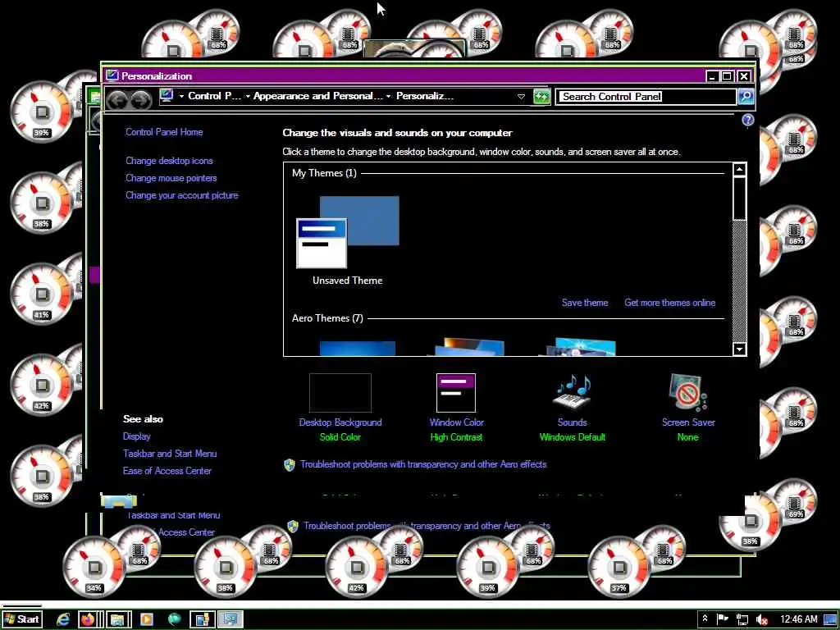Launch Internet Explorer from taskbar
Image resolution: width=840 pixels, height=630 pixels.
pos(63,619)
